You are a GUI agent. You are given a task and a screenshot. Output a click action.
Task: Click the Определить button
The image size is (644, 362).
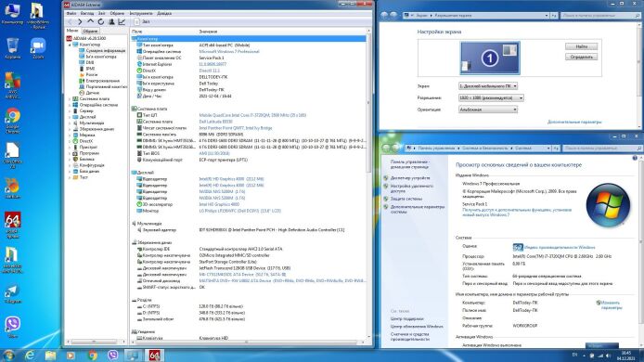click(x=581, y=57)
